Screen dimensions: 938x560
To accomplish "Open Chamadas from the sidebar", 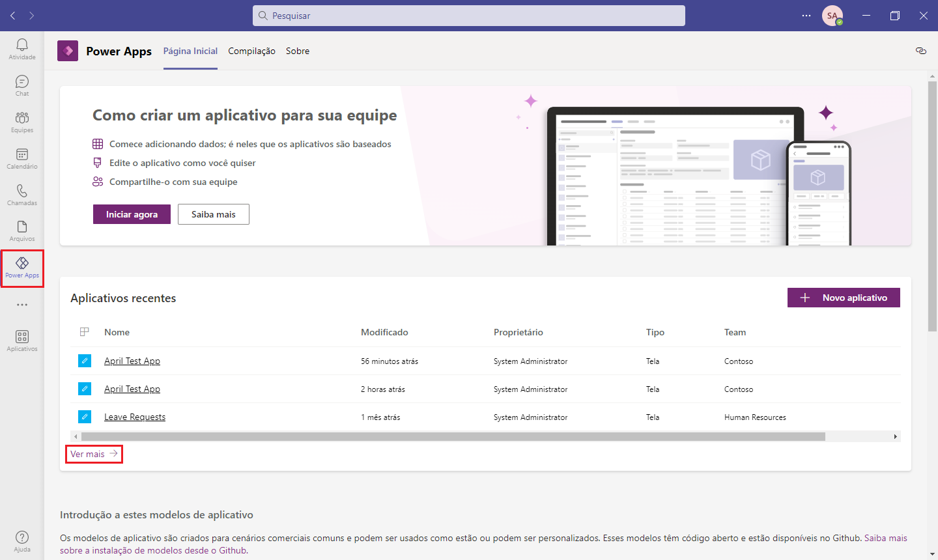I will pos(21,194).
